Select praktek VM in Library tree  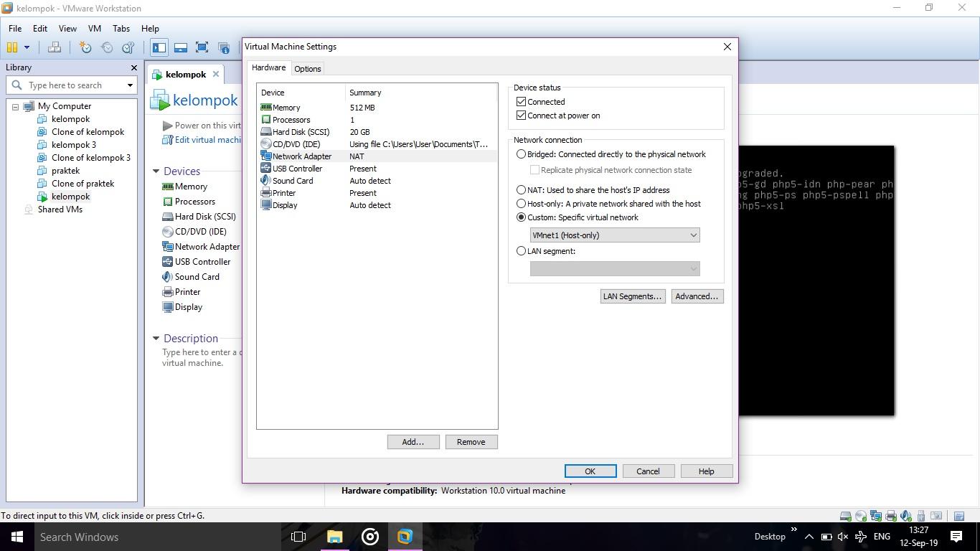(66, 171)
